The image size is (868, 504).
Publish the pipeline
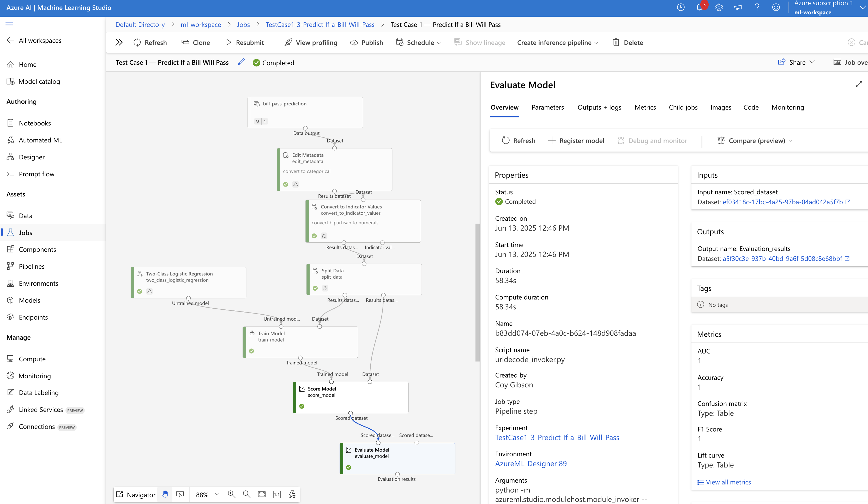click(366, 42)
